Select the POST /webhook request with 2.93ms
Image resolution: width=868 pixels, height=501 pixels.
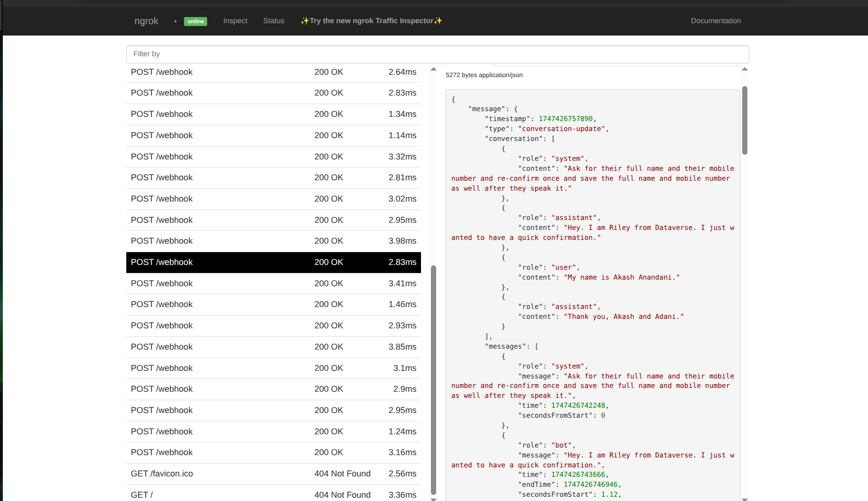click(273, 325)
